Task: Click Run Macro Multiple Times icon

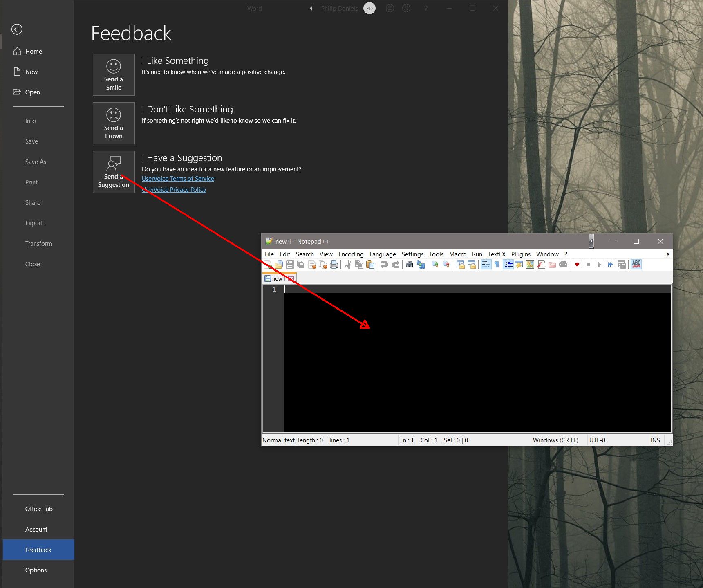Action: pyautogui.click(x=610, y=265)
